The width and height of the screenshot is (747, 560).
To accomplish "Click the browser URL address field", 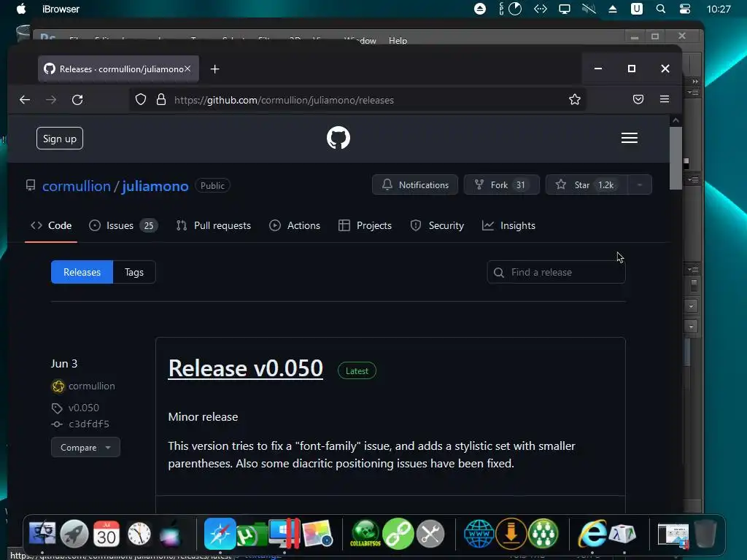I will [357, 99].
